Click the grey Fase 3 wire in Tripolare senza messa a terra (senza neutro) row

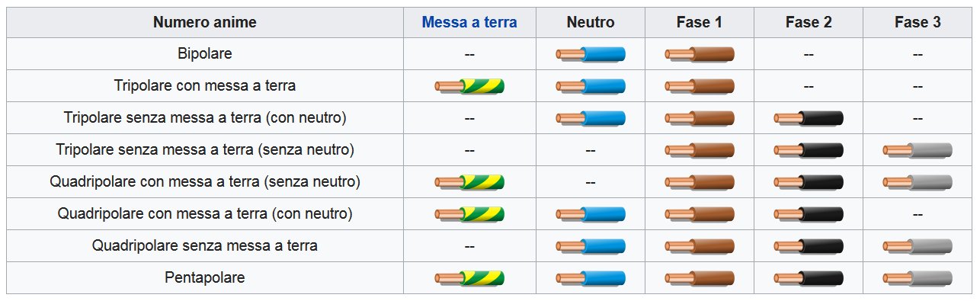[x=918, y=150]
